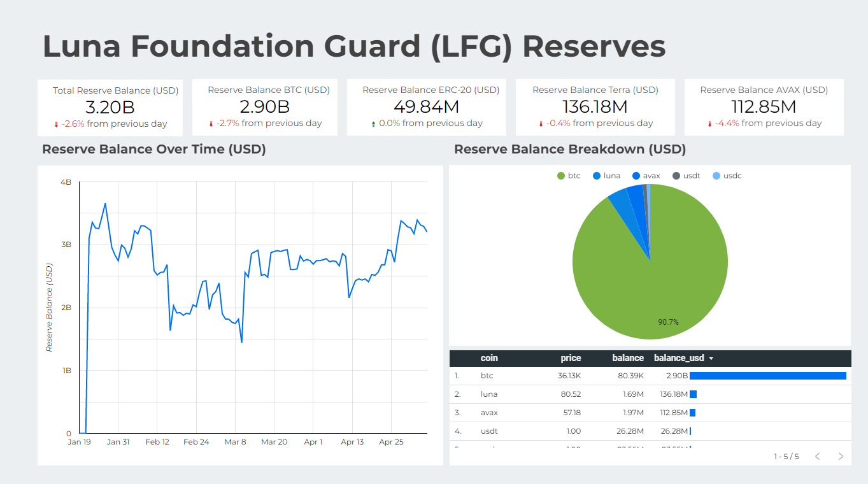Select the usdc legend label
The height and width of the screenshot is (484, 868).
click(x=732, y=176)
